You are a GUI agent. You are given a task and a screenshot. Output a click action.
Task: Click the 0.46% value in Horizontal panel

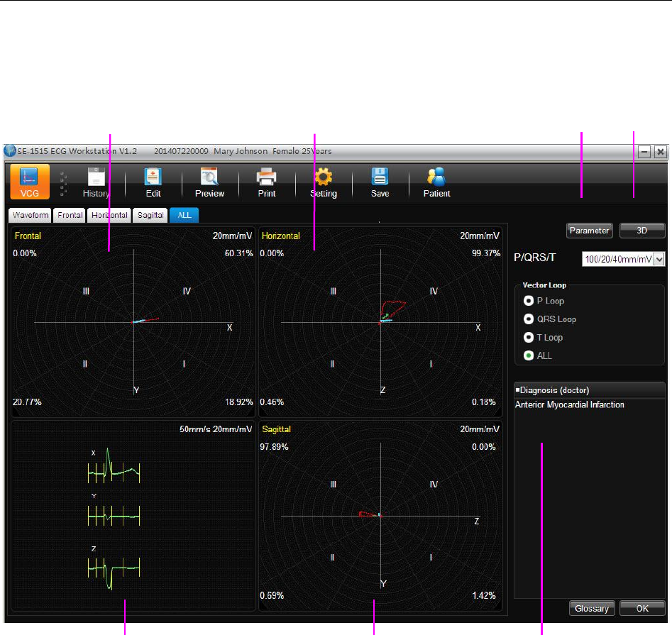[272, 402]
